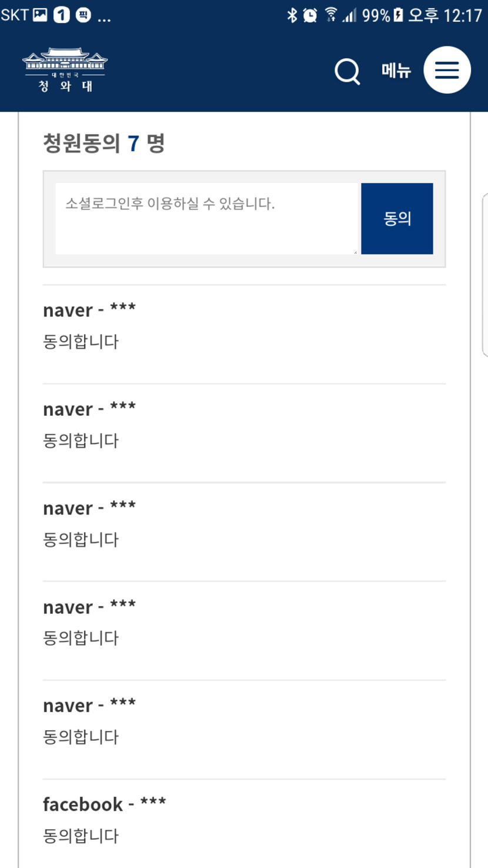Tap the number 1 notification icon
This screenshot has width=488, height=868.
[x=62, y=15]
